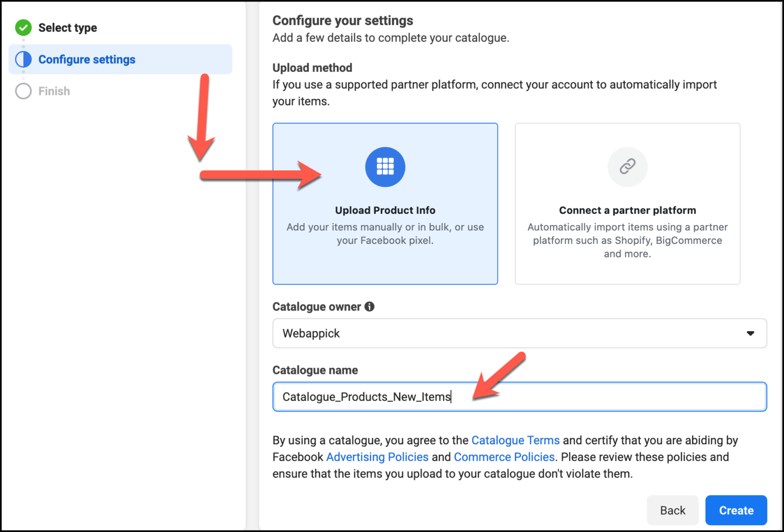This screenshot has width=784, height=532.
Task: Click the empty circle beside Finish
Action: (23, 91)
